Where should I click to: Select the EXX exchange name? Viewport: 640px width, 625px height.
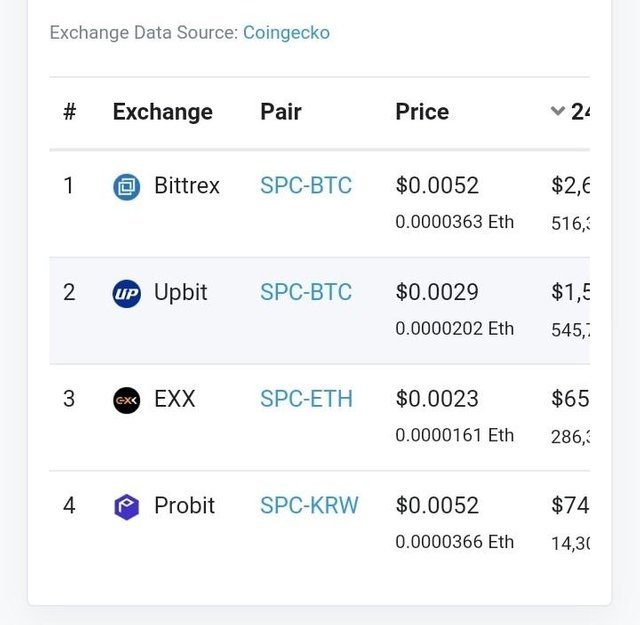click(175, 399)
